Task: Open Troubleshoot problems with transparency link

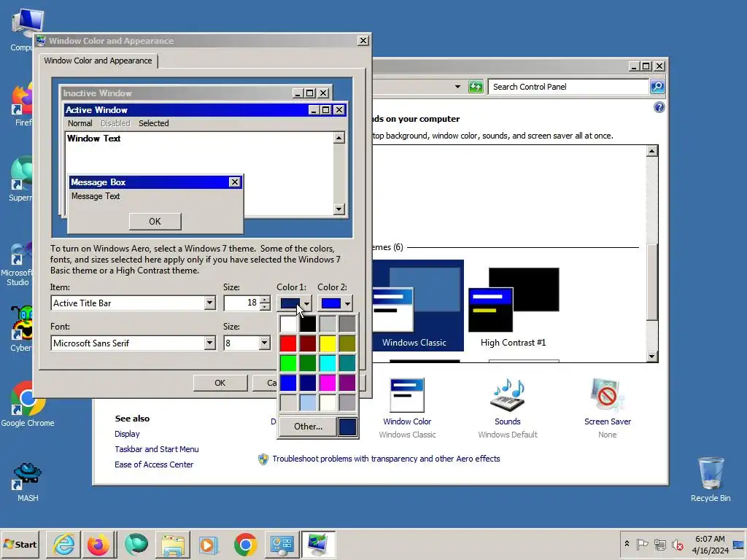Action: tap(386, 459)
